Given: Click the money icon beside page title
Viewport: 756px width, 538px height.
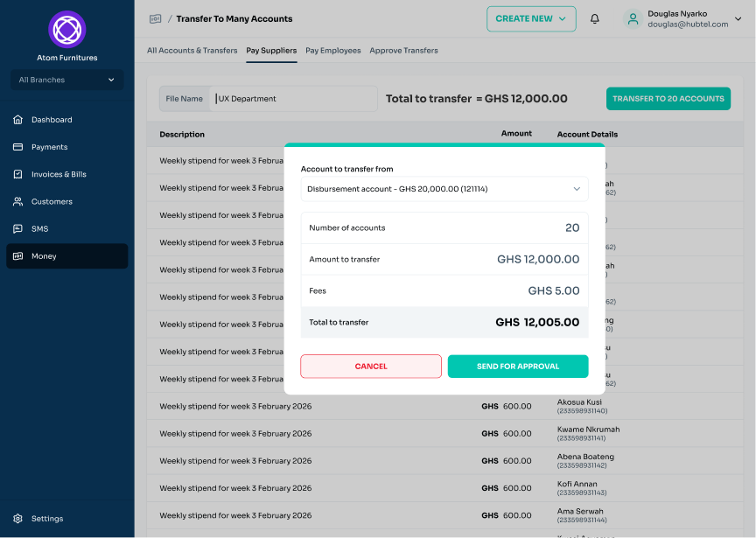Looking at the screenshot, I should click(156, 18).
